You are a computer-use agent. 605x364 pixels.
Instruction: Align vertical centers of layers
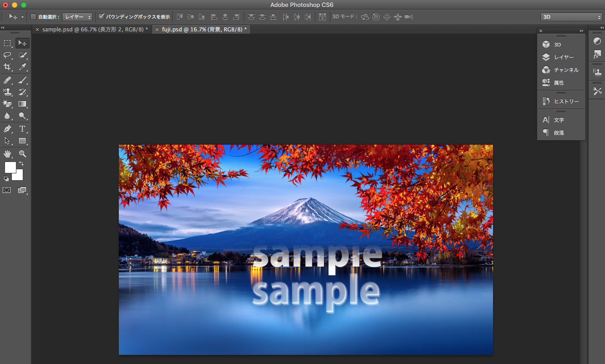pyautogui.click(x=190, y=17)
